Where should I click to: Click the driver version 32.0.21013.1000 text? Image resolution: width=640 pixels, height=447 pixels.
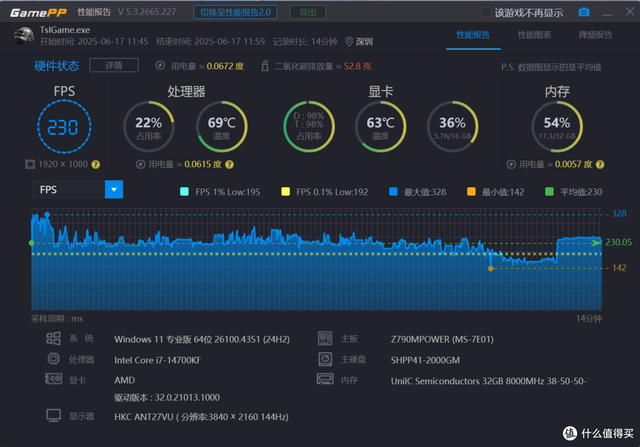tap(167, 397)
